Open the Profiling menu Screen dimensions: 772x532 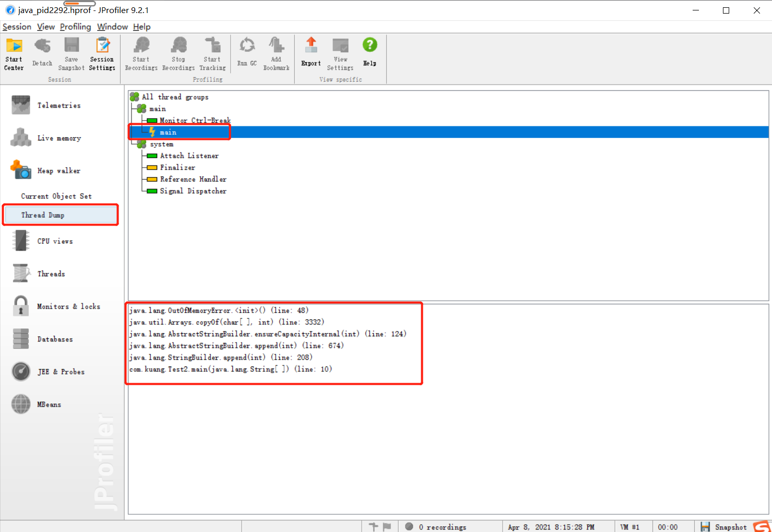75,27
